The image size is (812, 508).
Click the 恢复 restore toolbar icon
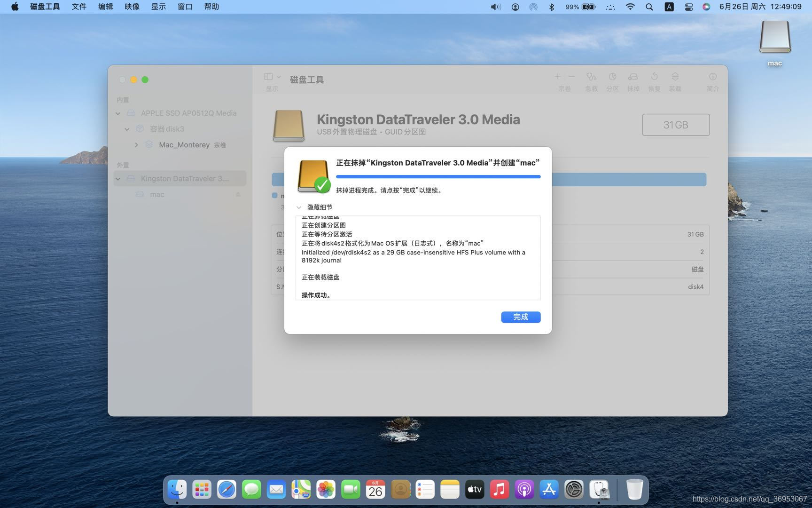click(x=654, y=77)
